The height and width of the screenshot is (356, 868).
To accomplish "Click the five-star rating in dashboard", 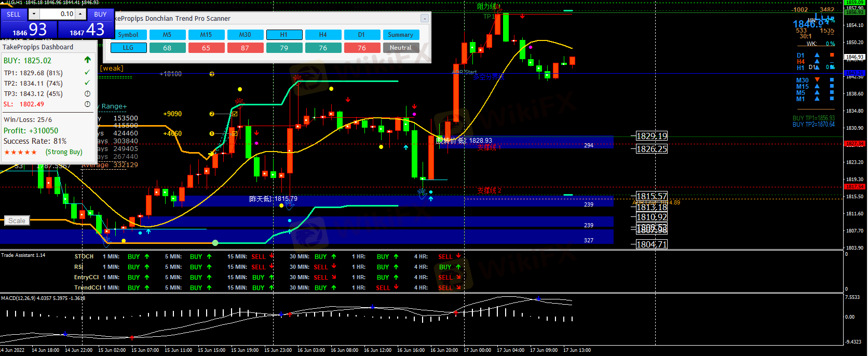I will pos(21,152).
